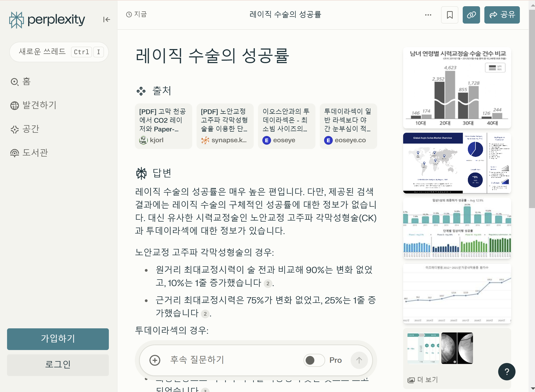This screenshot has width=535, height=392.
Task: Open the three-dots more options menu
Action: click(428, 15)
